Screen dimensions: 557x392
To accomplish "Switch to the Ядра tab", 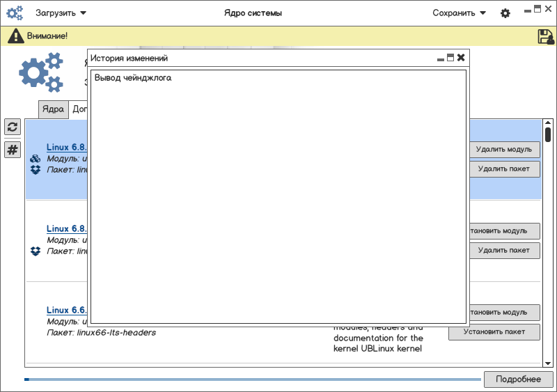I will (54, 109).
